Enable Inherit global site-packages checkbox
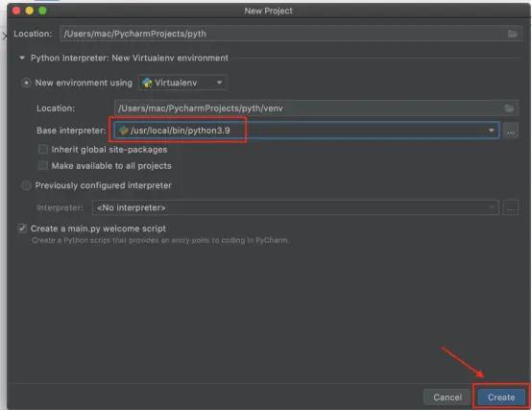The height and width of the screenshot is (411, 532). coord(43,150)
